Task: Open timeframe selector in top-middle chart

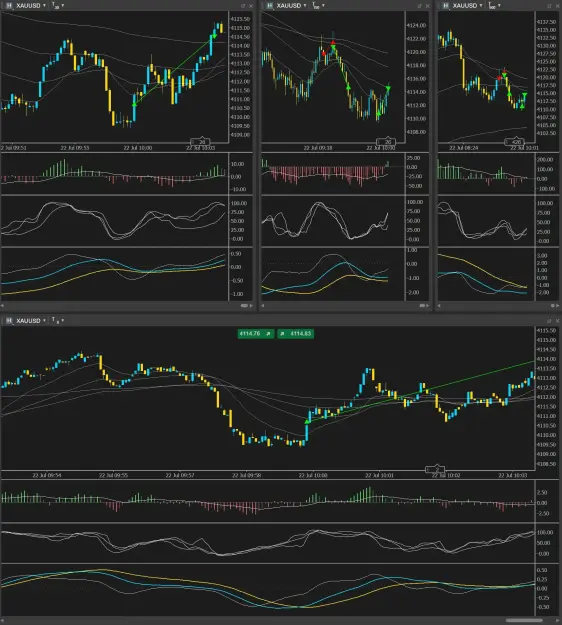Action: [x=318, y=6]
